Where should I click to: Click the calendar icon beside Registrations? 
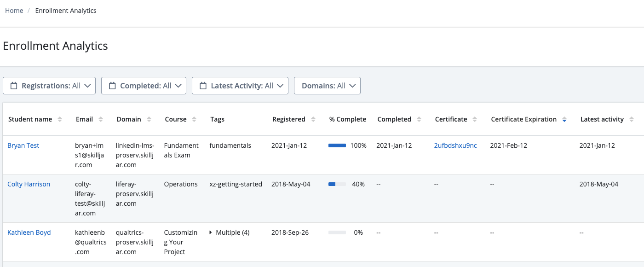pos(14,86)
